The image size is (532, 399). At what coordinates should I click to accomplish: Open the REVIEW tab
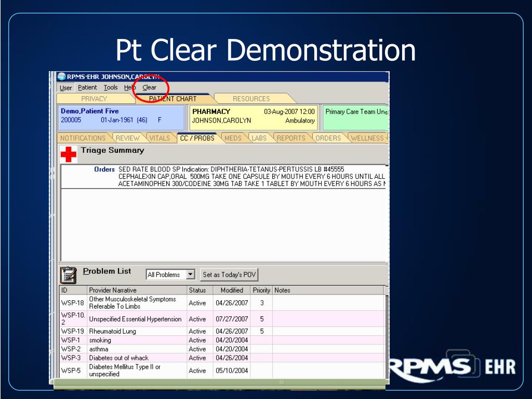point(128,138)
